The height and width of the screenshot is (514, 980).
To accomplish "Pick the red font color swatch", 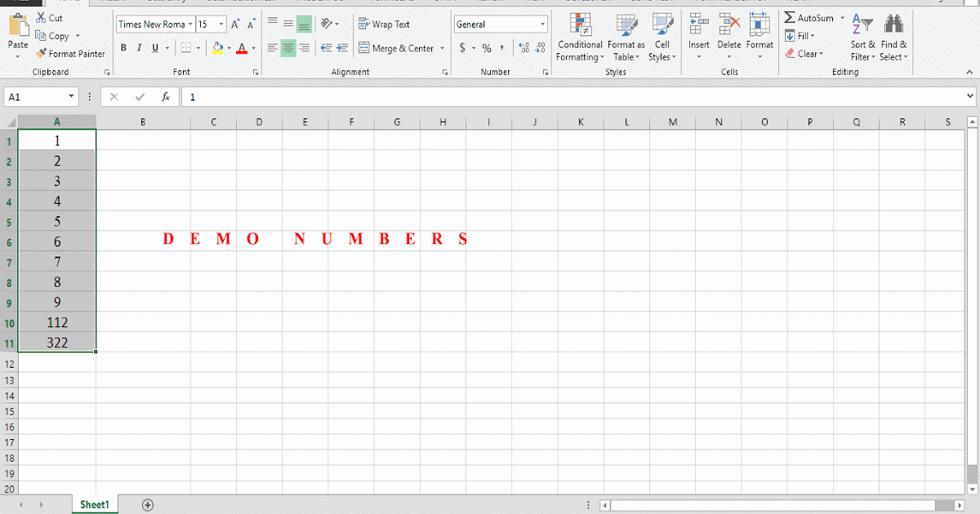I will 243,51.
